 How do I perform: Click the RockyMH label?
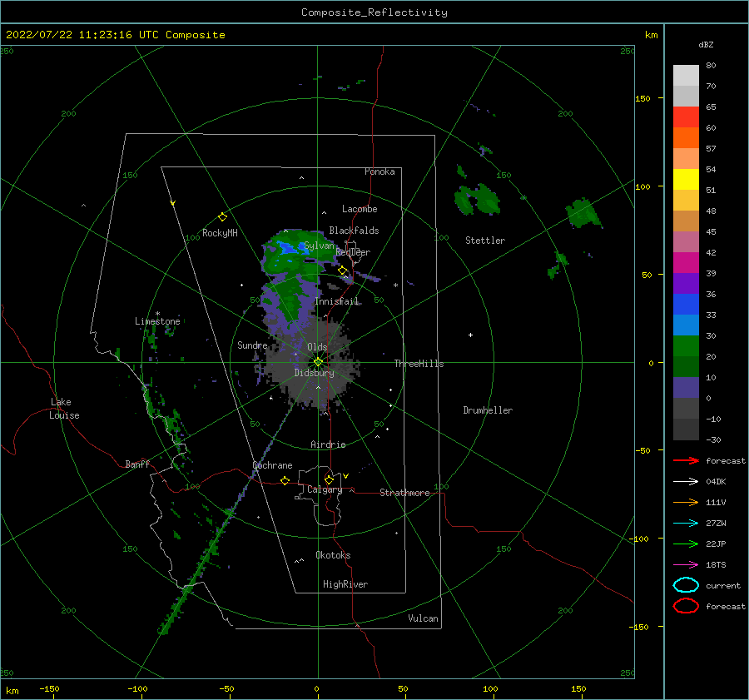(x=220, y=233)
